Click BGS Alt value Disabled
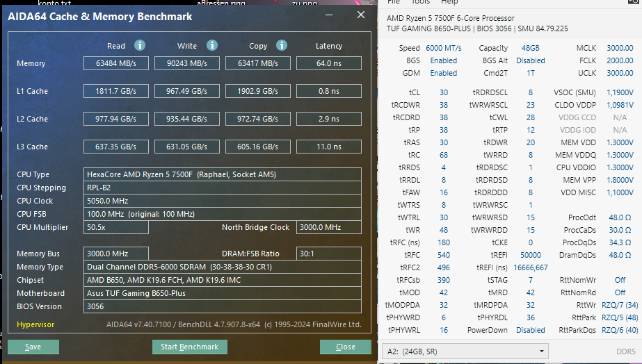This screenshot has height=364, width=642. [530, 60]
